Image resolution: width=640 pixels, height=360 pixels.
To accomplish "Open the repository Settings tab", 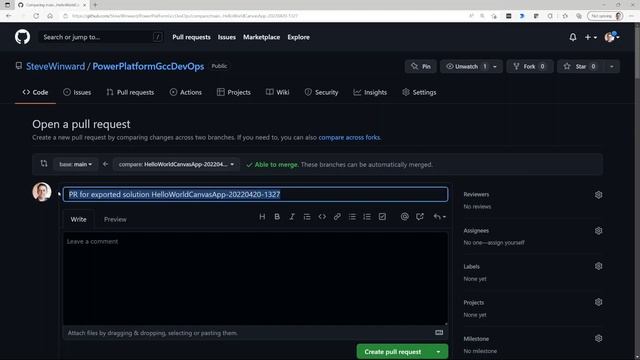I will pyautogui.click(x=419, y=92).
